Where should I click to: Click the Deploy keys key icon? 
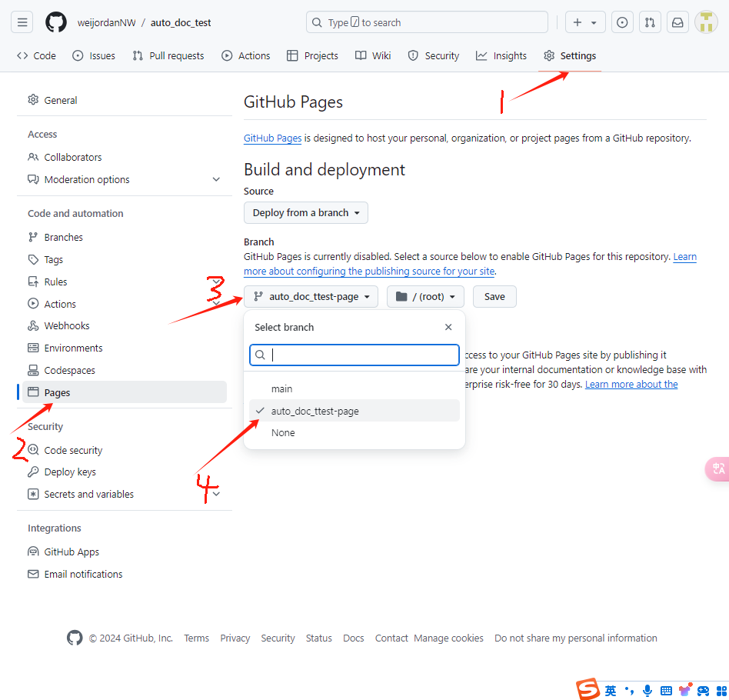(x=33, y=472)
